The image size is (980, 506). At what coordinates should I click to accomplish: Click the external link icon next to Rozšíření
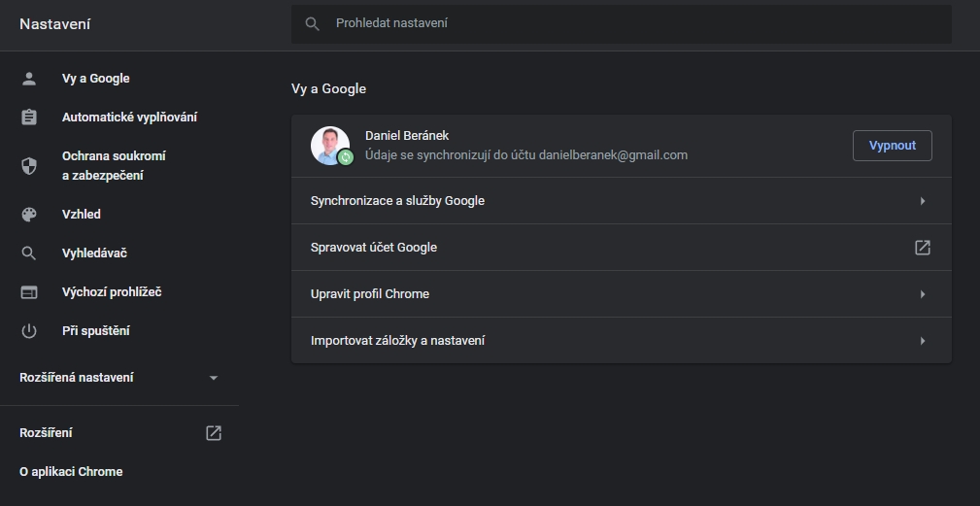click(x=214, y=433)
